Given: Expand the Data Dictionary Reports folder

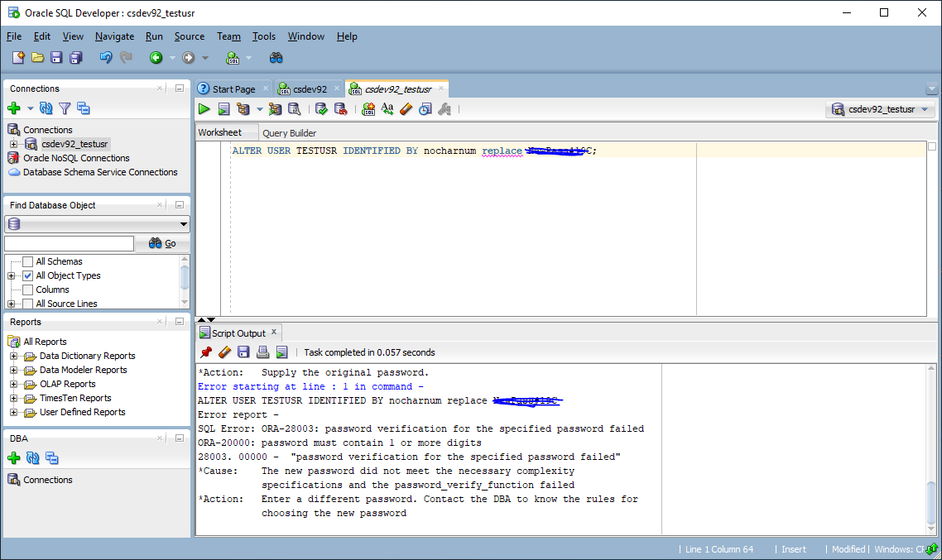Looking at the screenshot, I should pos(13,357).
